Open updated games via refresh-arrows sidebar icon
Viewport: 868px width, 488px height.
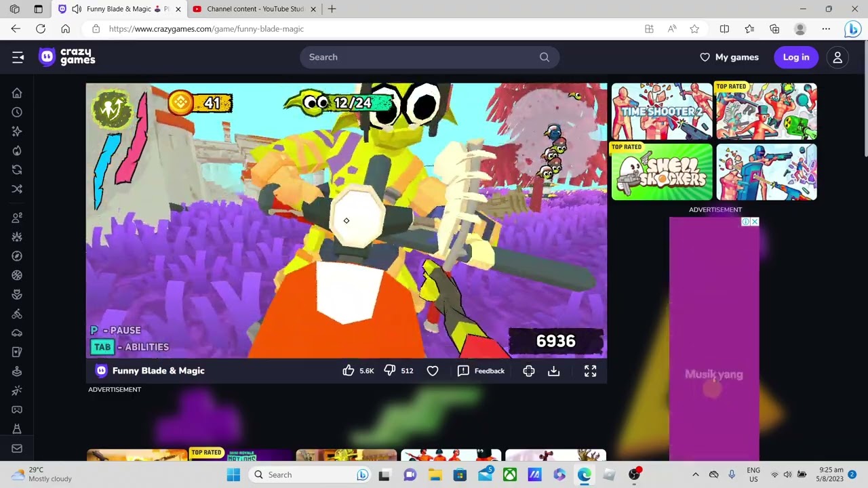coord(17,169)
